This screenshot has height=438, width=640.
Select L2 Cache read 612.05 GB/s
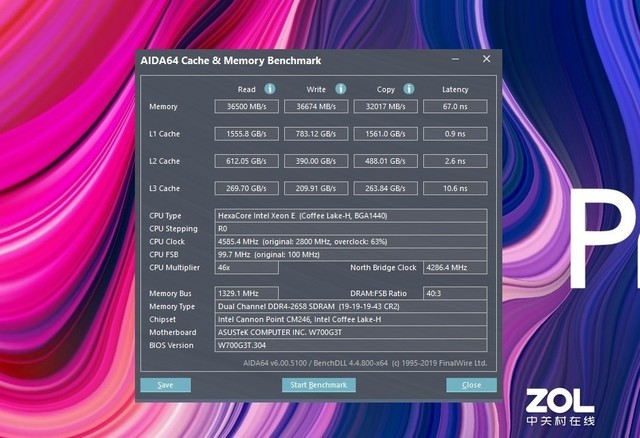coord(247,161)
